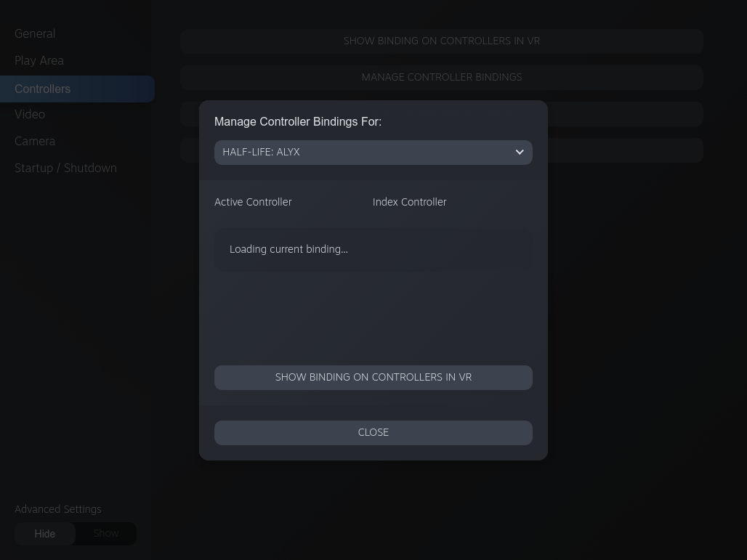747x560 pixels.
Task: Click the chevron arrow of the application dropdown
Action: [520, 153]
